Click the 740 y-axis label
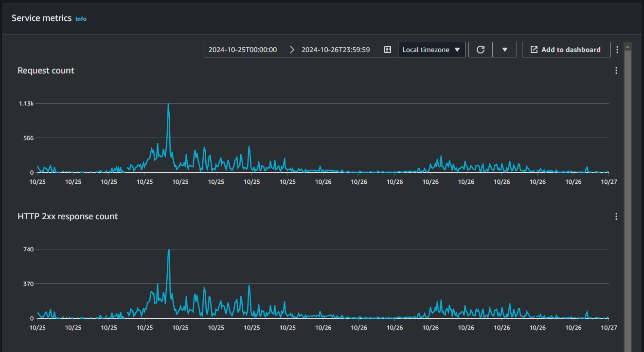This screenshot has height=352, width=644. click(x=28, y=249)
